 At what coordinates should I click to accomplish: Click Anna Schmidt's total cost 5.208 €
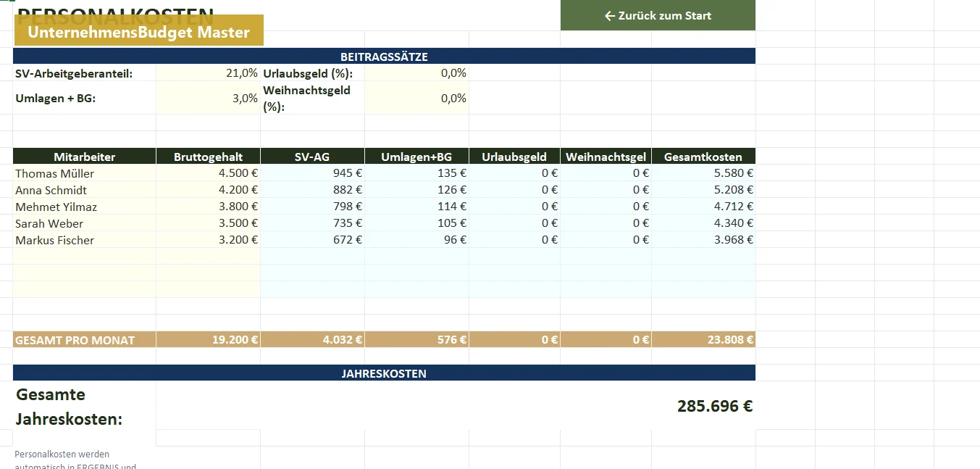coord(704,190)
